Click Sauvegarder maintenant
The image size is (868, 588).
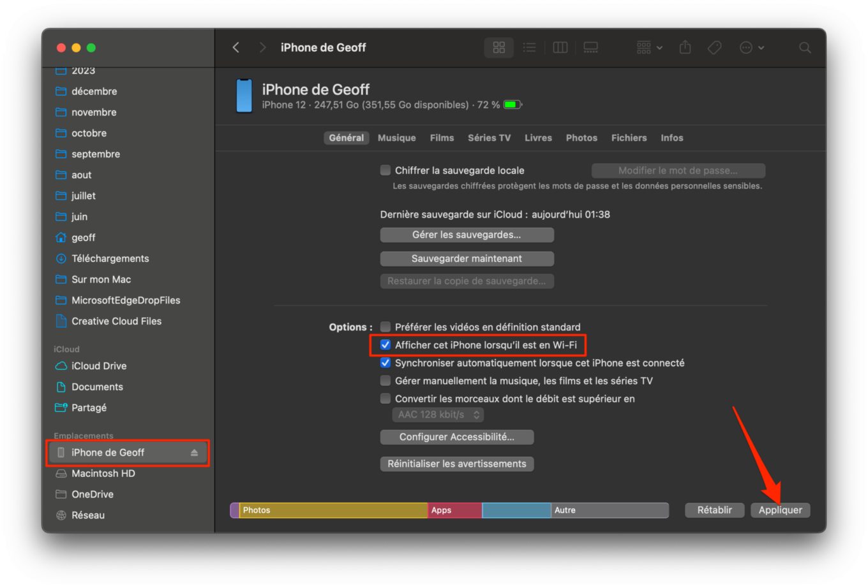467,258
